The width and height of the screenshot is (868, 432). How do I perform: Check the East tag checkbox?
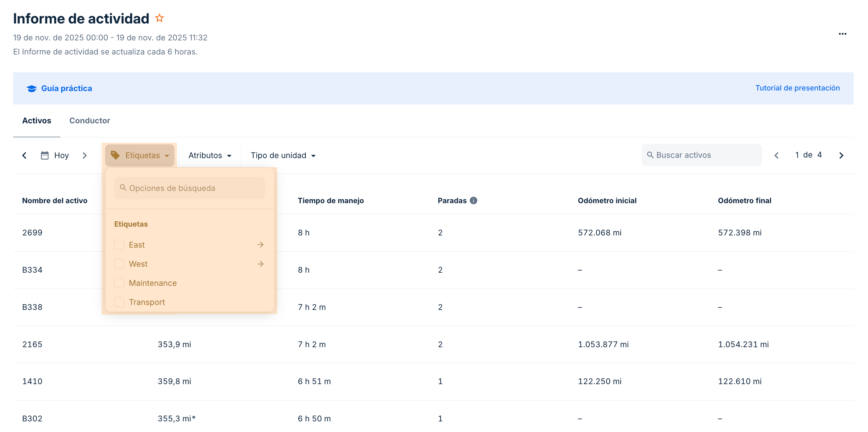pos(119,245)
